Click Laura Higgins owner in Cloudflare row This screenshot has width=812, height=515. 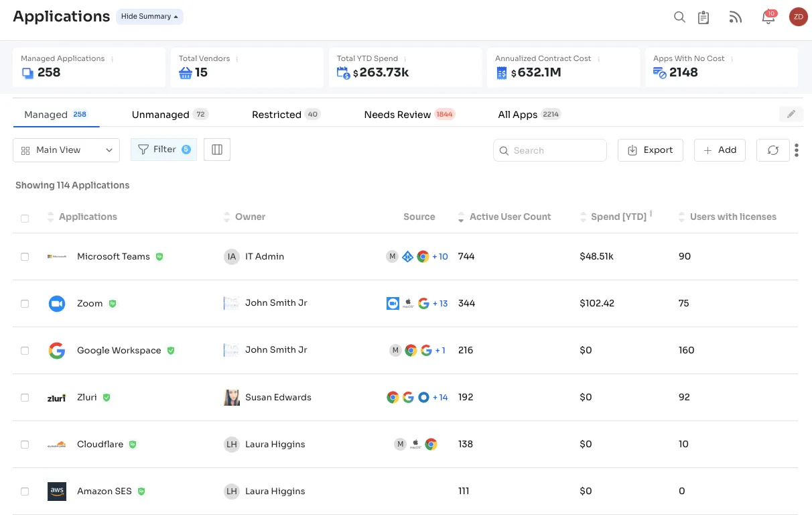275,444
